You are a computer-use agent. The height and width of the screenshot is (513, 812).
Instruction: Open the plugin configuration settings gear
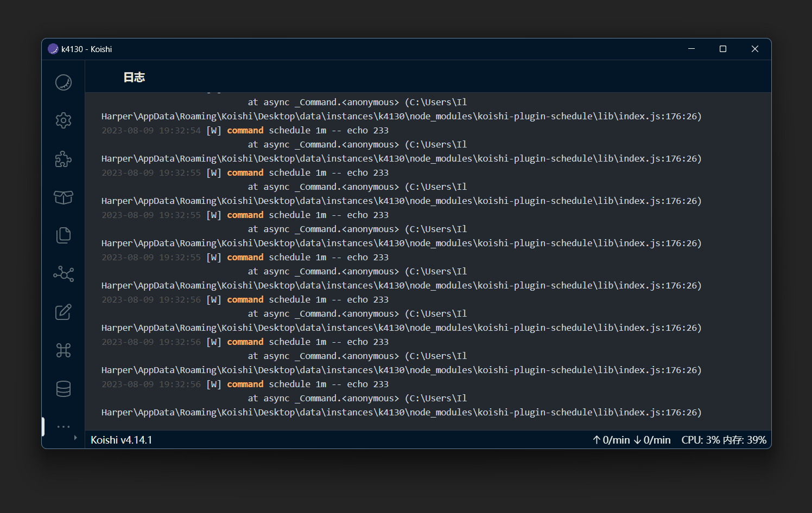pyautogui.click(x=64, y=120)
